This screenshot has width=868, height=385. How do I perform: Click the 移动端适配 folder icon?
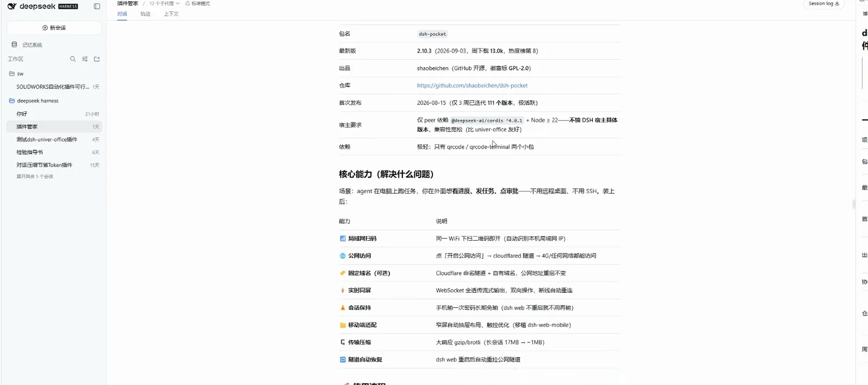click(x=342, y=325)
